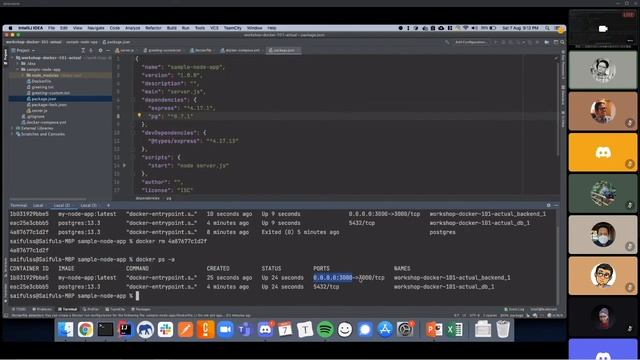
Task: Open the Add Configuration dropdown
Action: point(471,42)
